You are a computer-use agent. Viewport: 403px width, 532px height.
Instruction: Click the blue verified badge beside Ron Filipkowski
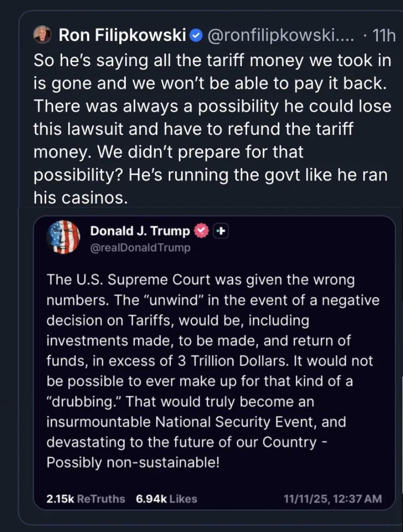[x=196, y=35]
